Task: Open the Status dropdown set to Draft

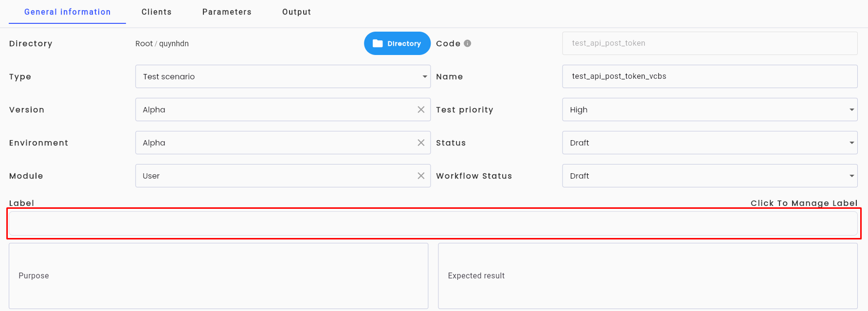Action: [710, 143]
